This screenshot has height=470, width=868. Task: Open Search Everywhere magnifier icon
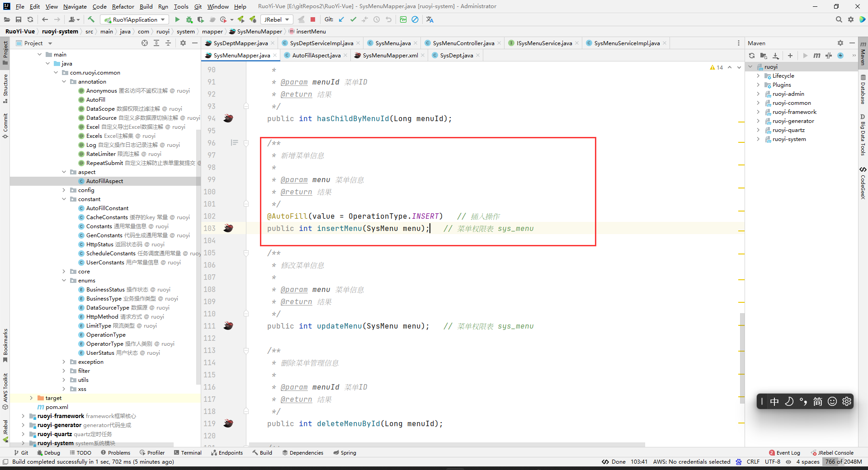tap(839, 19)
